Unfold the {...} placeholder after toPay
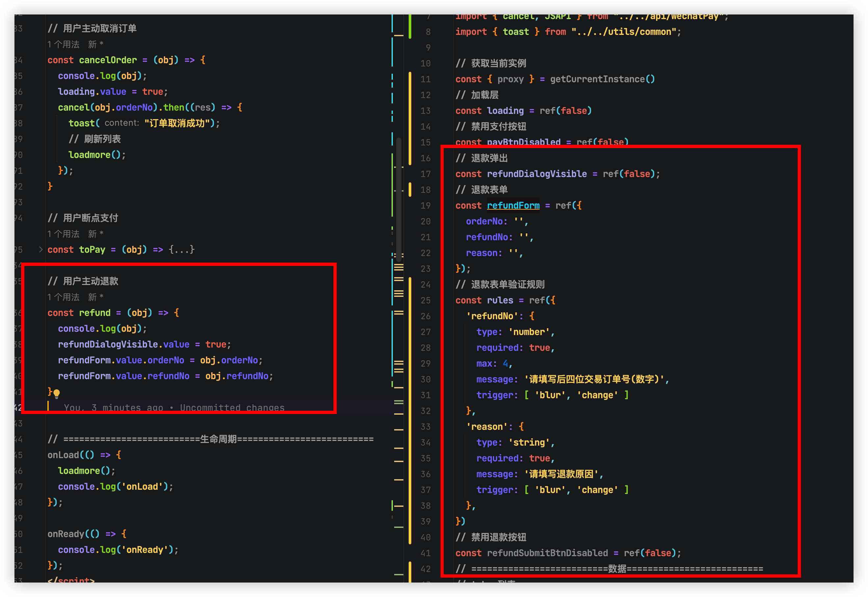 click(181, 249)
